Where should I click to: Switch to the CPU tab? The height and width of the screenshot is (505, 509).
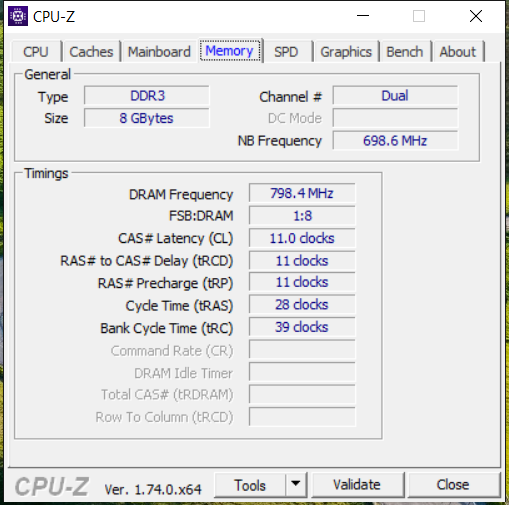(36, 52)
